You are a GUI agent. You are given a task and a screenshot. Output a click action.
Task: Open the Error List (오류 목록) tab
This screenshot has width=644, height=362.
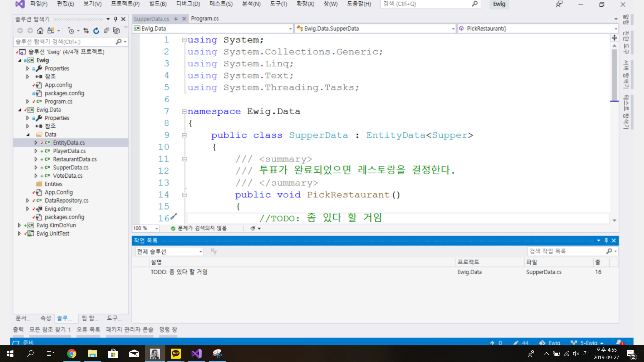click(88, 329)
